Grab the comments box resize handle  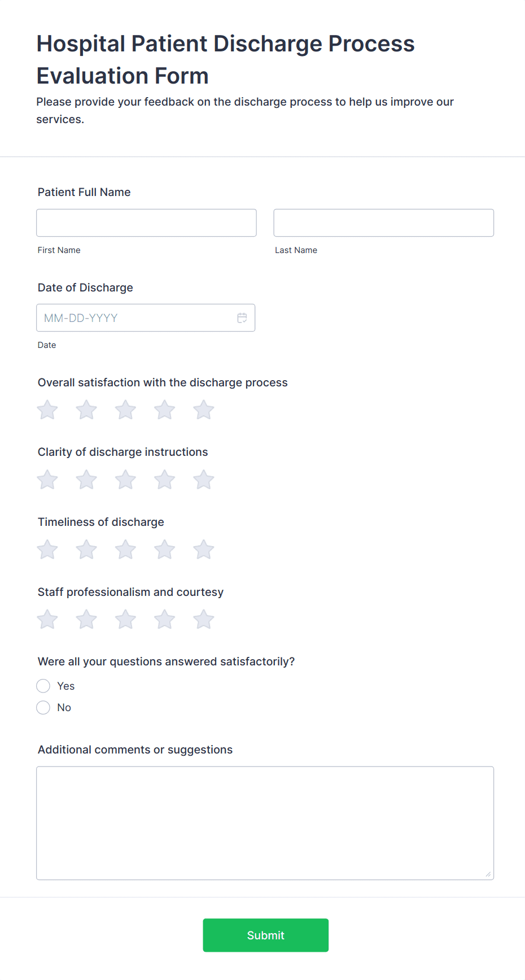[488, 874]
